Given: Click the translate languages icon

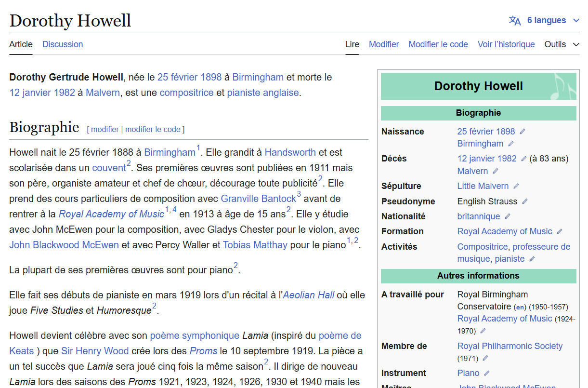Looking at the screenshot, I should [514, 20].
